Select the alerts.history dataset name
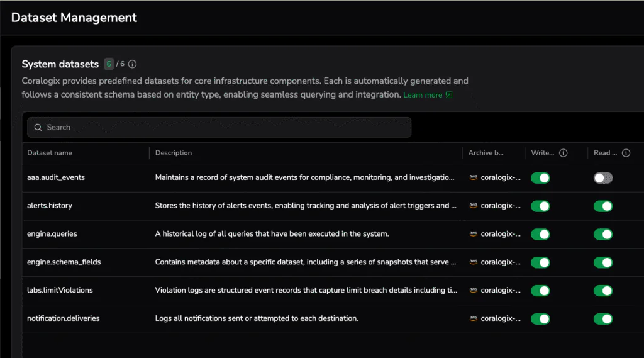The height and width of the screenshot is (358, 644). (49, 206)
